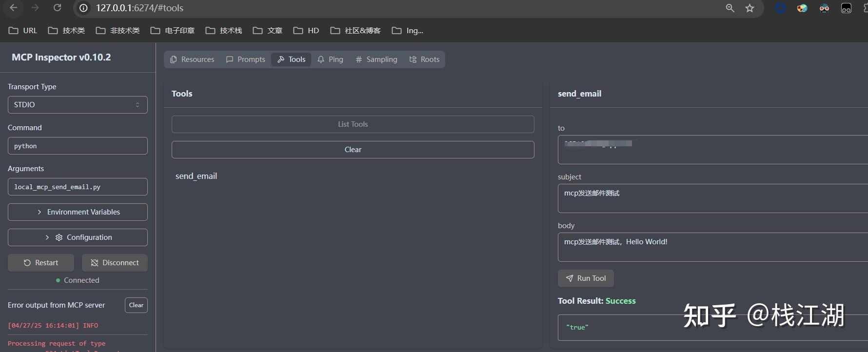Expand the Environment Variables section
Screen dimensions: 868x352
point(78,212)
